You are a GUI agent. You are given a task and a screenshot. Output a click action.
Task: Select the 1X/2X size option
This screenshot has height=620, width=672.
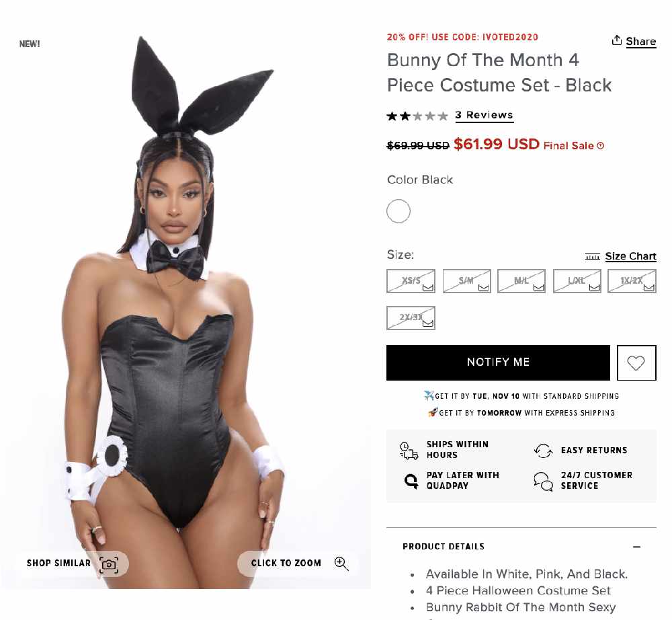[x=632, y=281]
